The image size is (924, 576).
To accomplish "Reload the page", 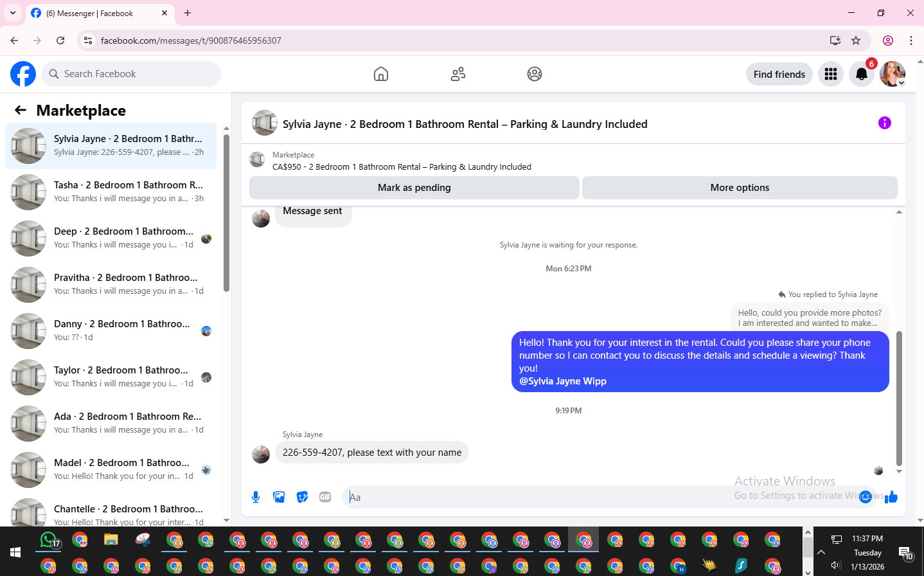I will tap(60, 40).
